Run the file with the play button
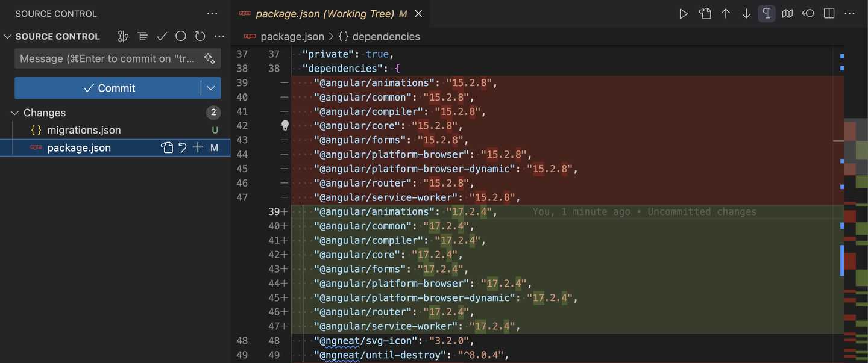Viewport: 868px width, 363px height. [684, 13]
